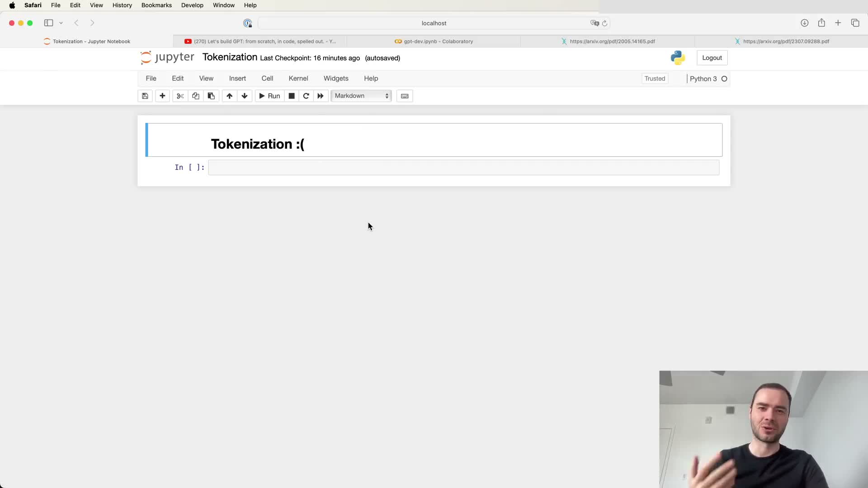Move selected cell up arrow
868x488 pixels.
click(x=229, y=96)
